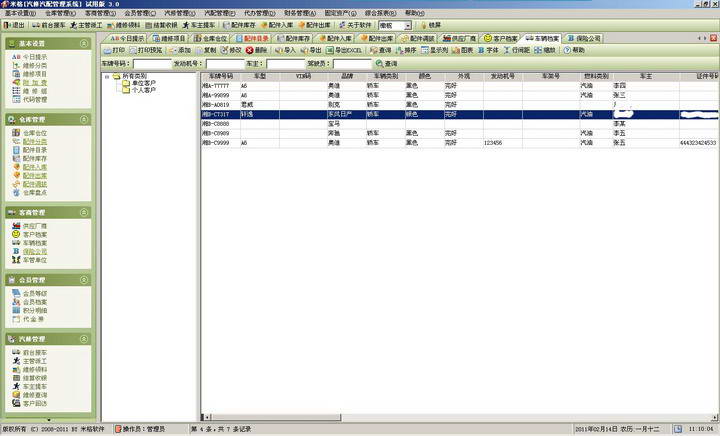Open the 基本设置 menu
Screen dimensions: 720x436
pos(20,13)
